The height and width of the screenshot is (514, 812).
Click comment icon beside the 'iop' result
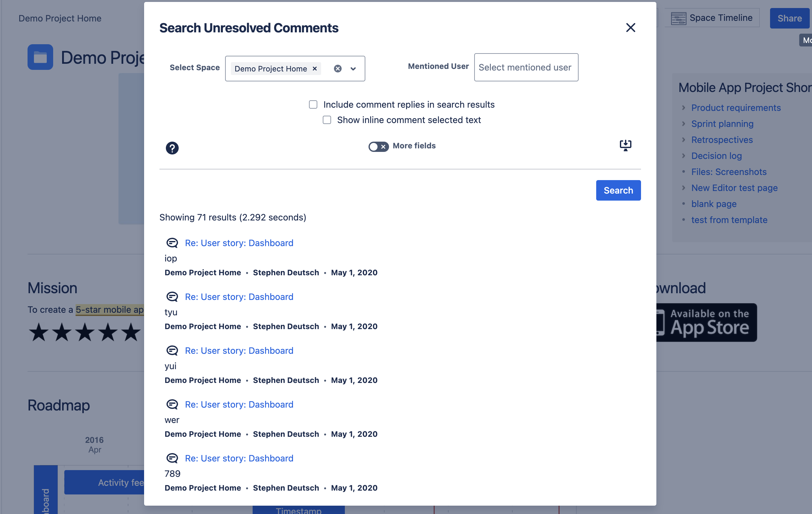click(172, 243)
